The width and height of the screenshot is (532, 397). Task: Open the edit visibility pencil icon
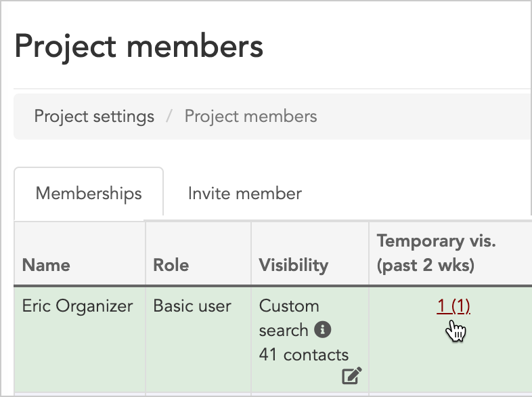click(352, 375)
